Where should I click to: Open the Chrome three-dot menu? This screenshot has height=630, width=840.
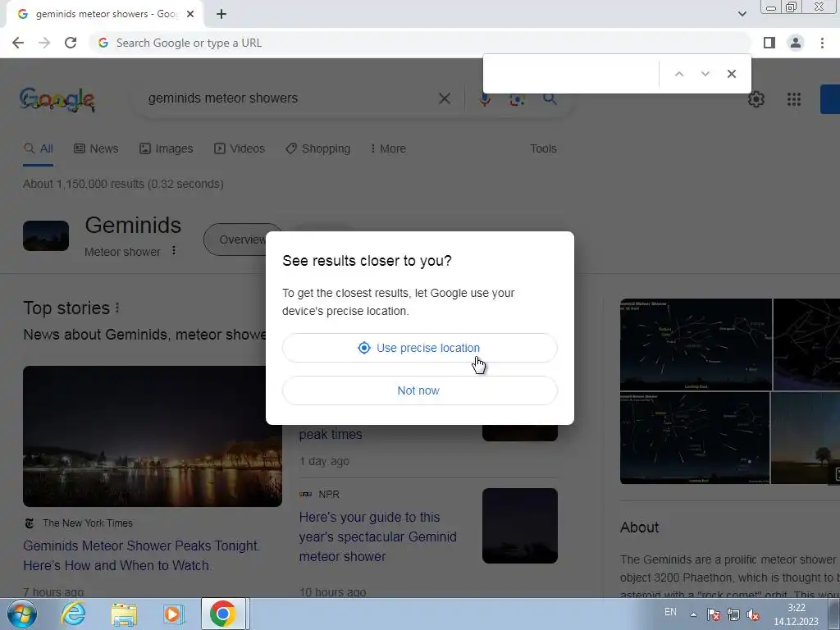(822, 43)
